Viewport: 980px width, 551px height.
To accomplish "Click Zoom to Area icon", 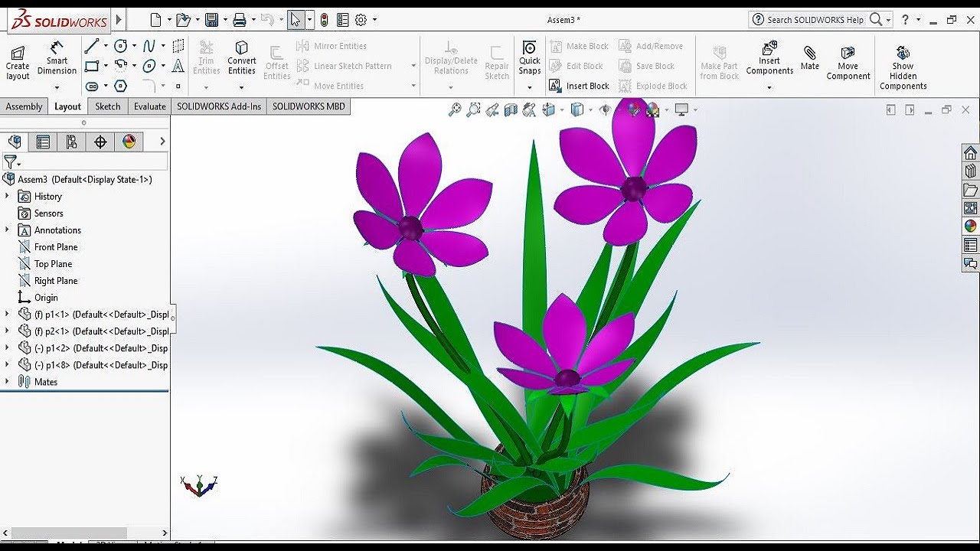I will 474,110.
